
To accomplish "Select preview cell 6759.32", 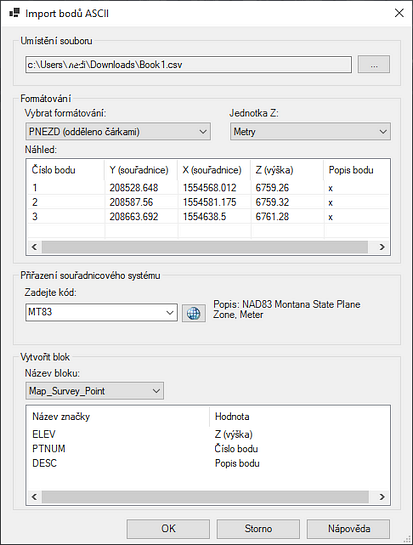I will [x=272, y=202].
